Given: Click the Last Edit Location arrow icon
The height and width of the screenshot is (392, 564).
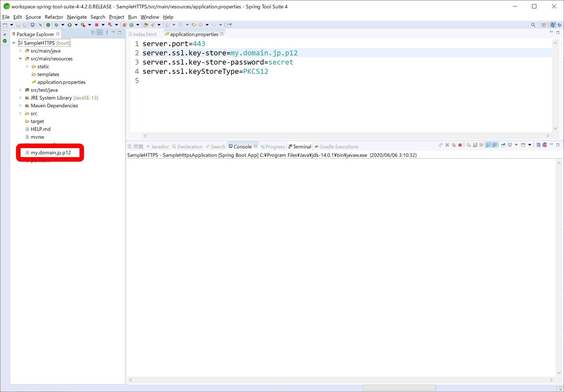Looking at the screenshot, I should pyautogui.click(x=194, y=25).
